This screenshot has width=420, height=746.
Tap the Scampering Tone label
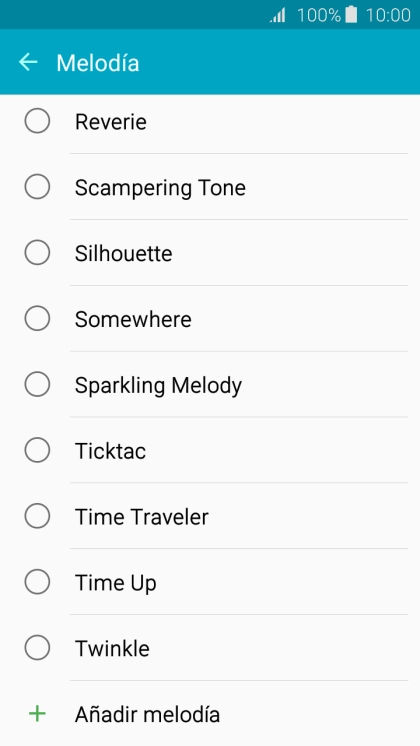[160, 188]
